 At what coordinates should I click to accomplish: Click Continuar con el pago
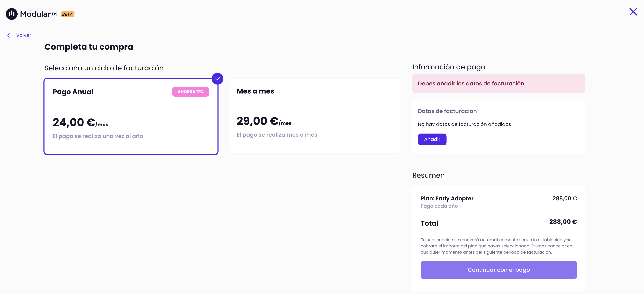(498, 270)
